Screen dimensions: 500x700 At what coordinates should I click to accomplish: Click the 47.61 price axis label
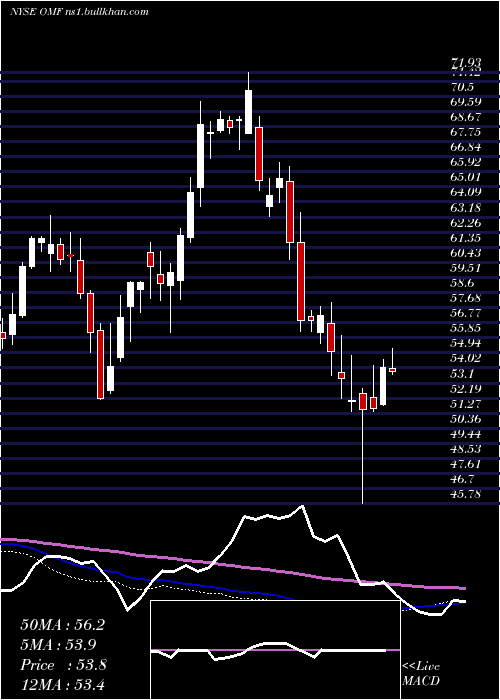[466, 464]
